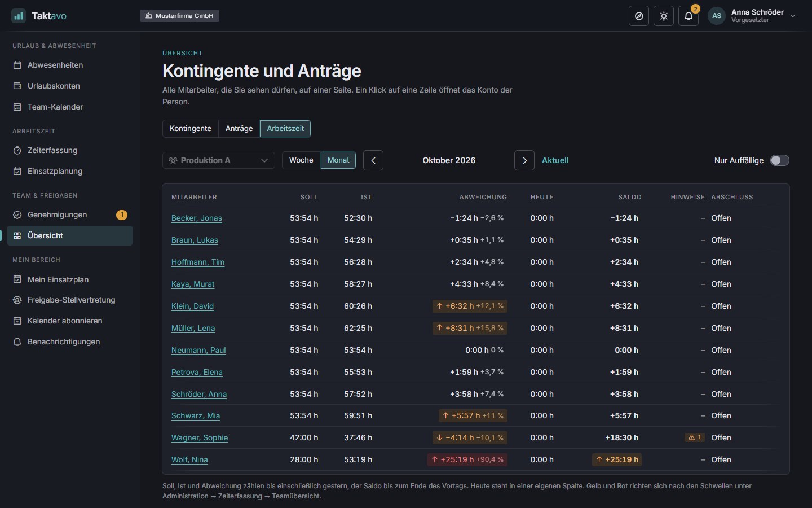Viewport: 812px width, 508px height.
Task: Click Klein, David's +6:32 h deviation badge
Action: click(470, 306)
